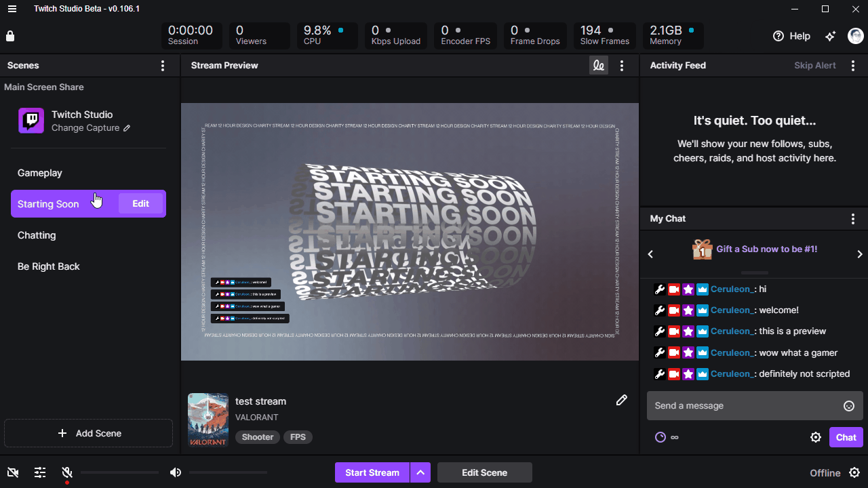868x488 pixels.
Task: Click moderator wrench badge on 'welcome!' message
Action: 659,310
